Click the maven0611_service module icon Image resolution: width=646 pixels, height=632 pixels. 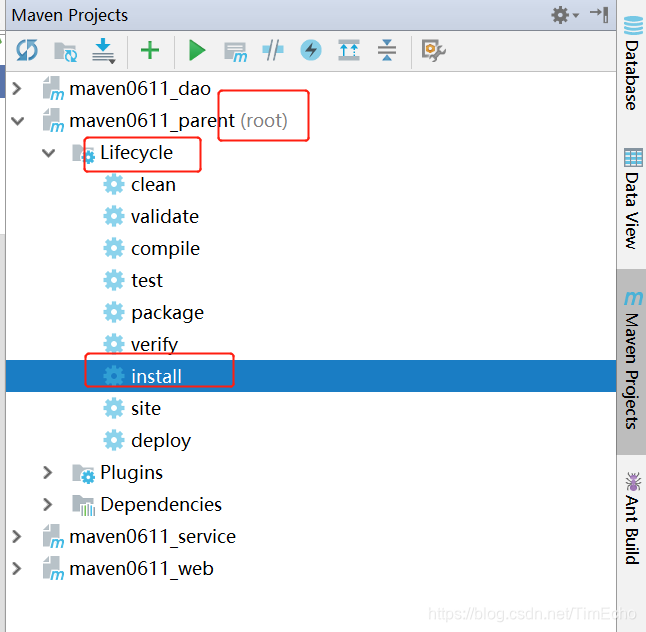(54, 536)
